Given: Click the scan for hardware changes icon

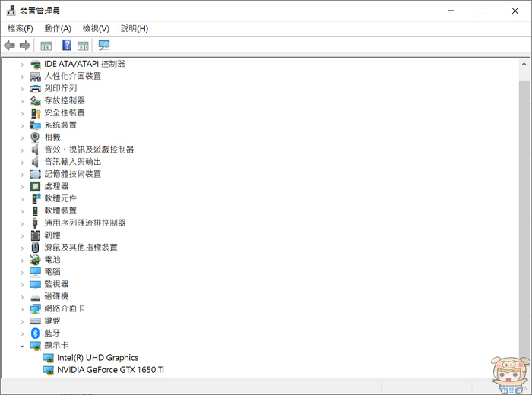Looking at the screenshot, I should click(104, 45).
